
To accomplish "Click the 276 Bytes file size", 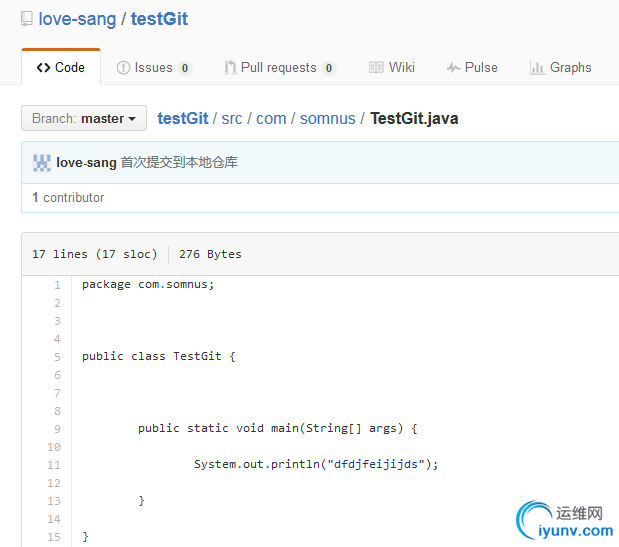I will [x=210, y=254].
